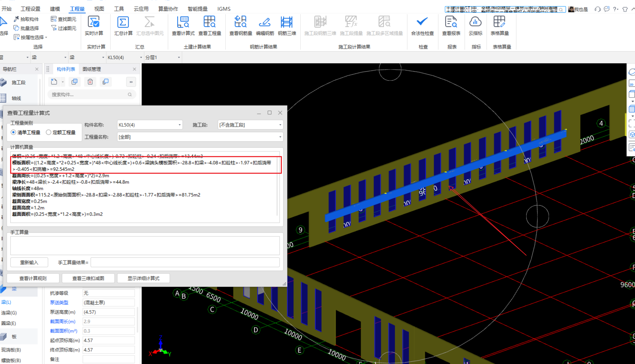635x364 pixels.
Task: Click the 过滤图元 filter element tool
Action: (x=64, y=28)
